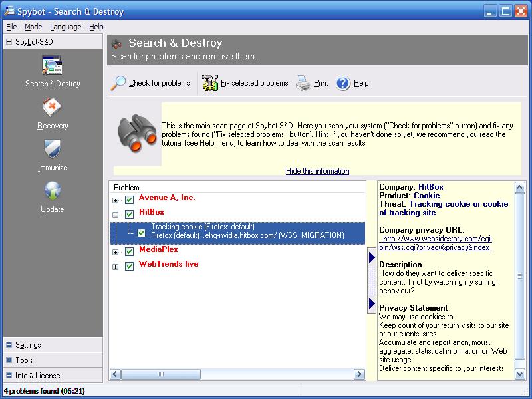Select the Avenue A, Inc. entry text
Screen dimensions: 532x399
point(167,198)
